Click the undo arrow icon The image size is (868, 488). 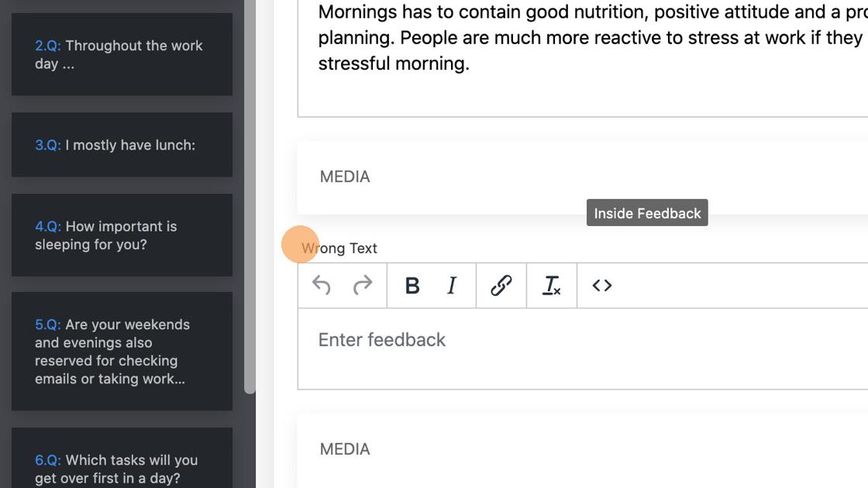click(x=322, y=286)
